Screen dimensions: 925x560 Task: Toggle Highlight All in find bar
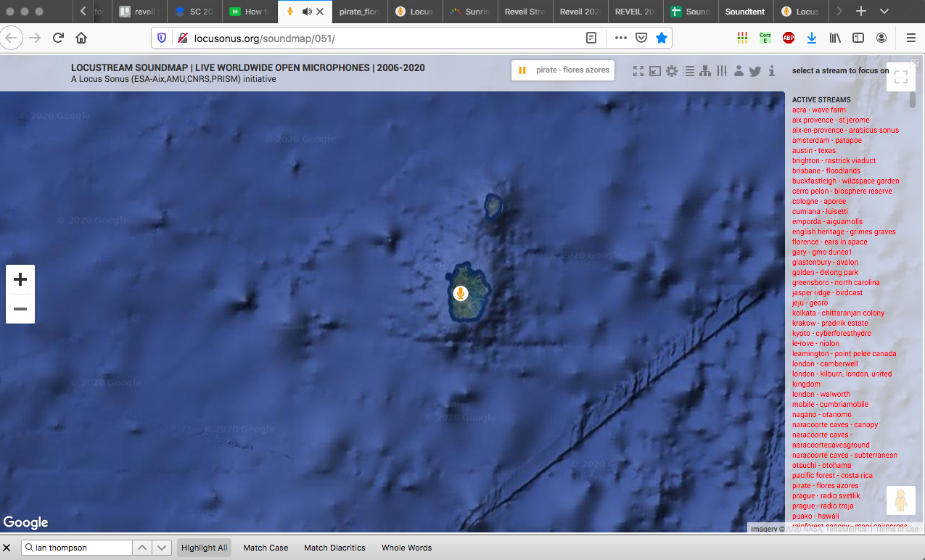tap(204, 548)
